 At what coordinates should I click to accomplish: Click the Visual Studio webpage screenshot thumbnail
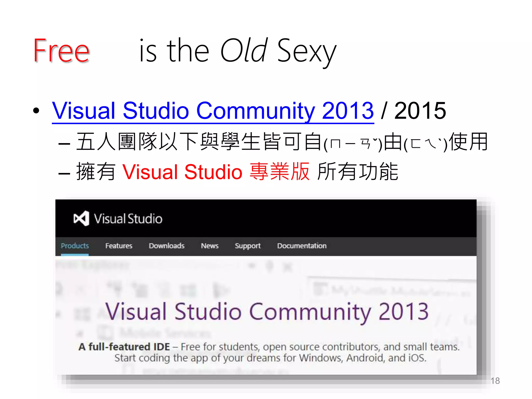click(x=266, y=287)
